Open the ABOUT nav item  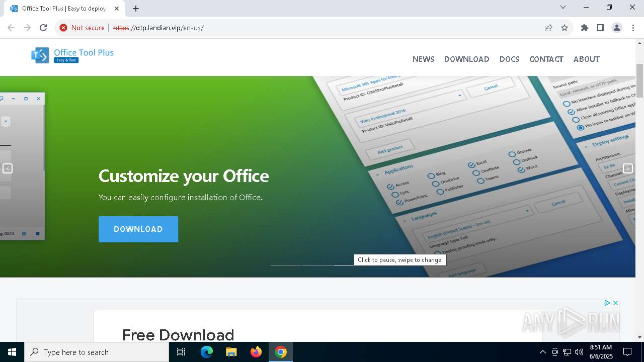586,59
